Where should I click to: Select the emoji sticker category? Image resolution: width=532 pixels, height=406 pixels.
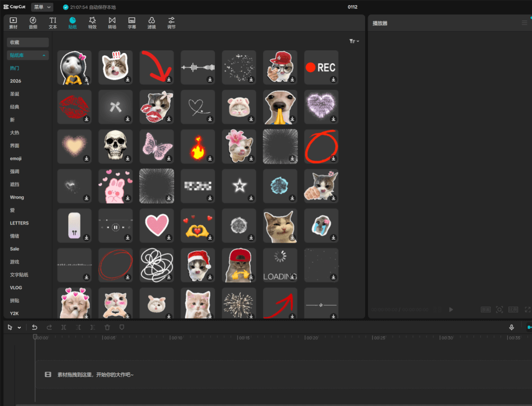point(16,158)
